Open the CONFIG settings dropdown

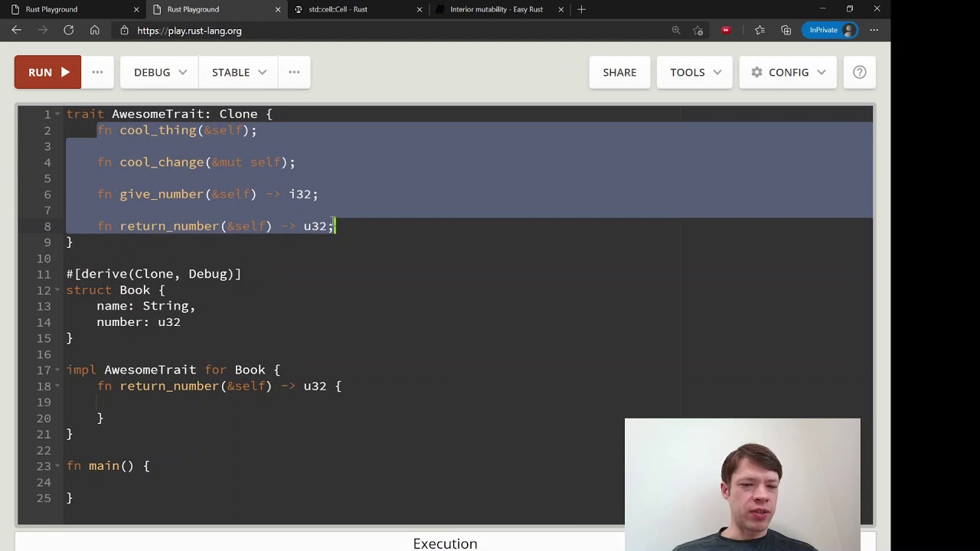[x=788, y=72]
